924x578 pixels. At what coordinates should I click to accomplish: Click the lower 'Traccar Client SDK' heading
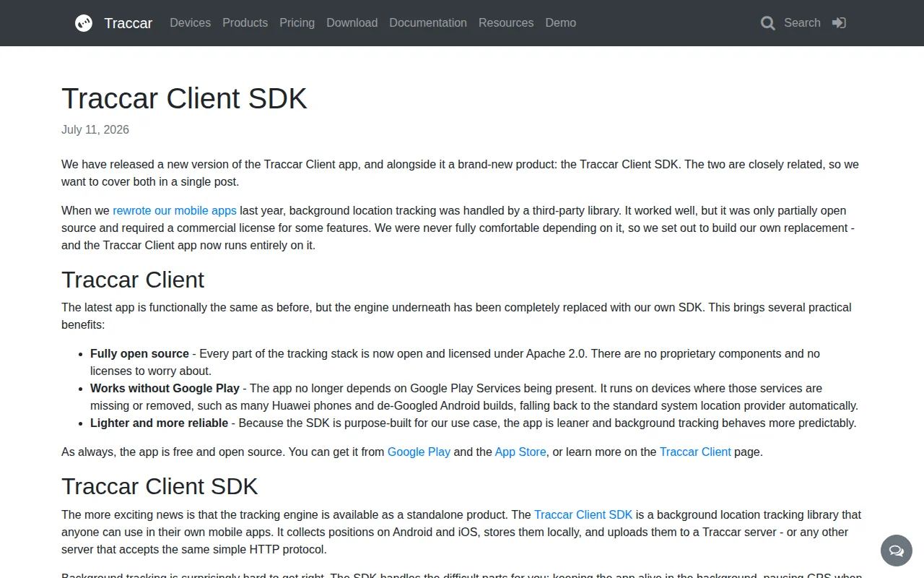coord(160,486)
